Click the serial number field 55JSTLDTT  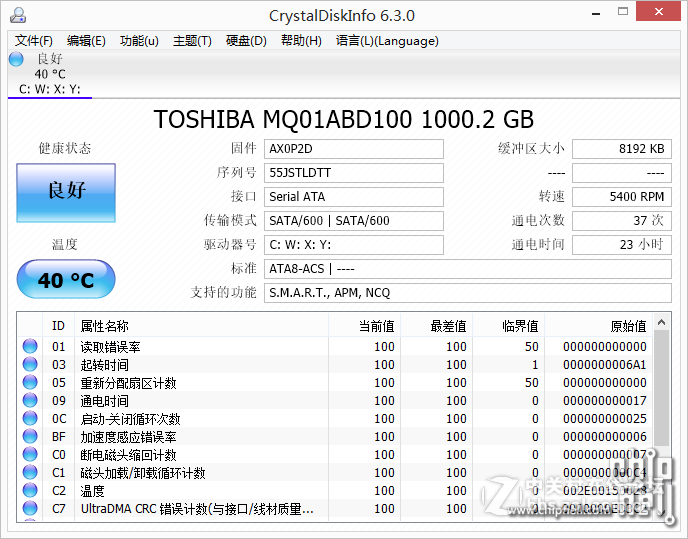click(353, 172)
